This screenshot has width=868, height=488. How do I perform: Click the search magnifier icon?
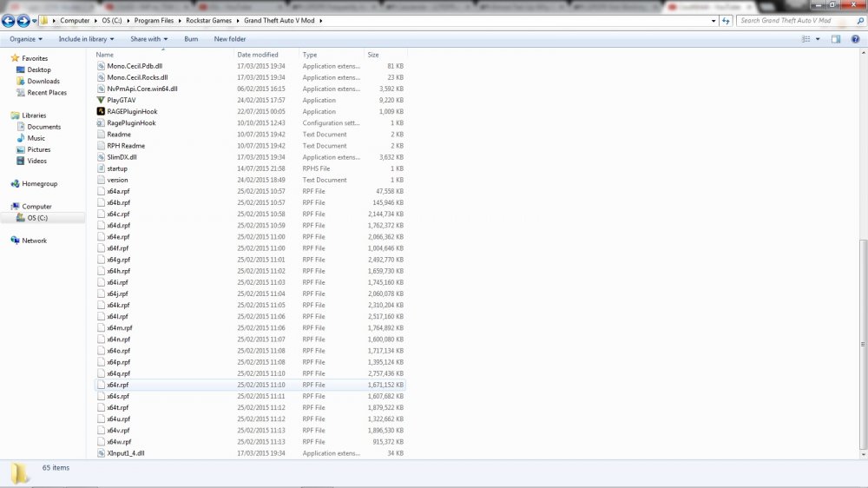coord(860,21)
